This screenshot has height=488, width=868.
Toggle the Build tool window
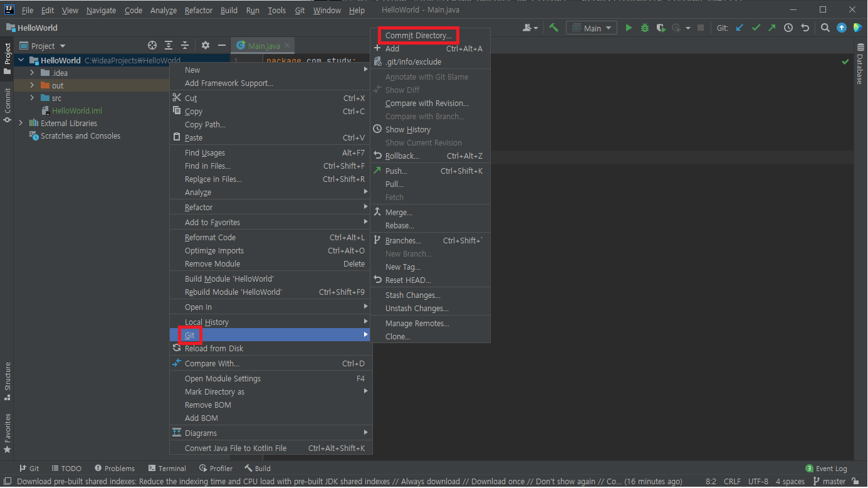[258, 468]
